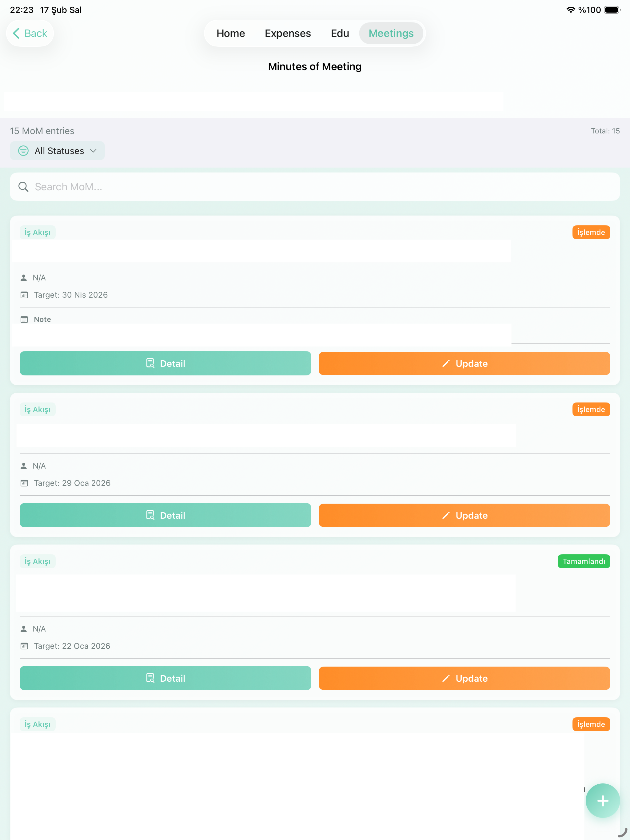Click İş Akışı tag on 29 Oca 2026 card
This screenshot has height=840, width=630.
38,409
